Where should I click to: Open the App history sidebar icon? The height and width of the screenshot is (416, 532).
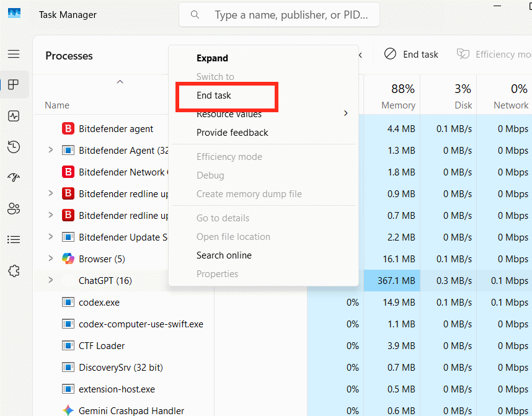(x=14, y=147)
